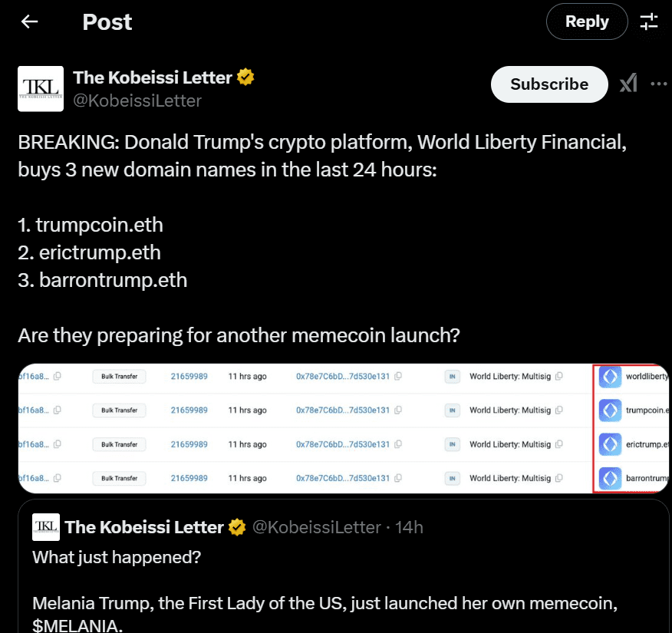Click the gold verified badge on the post author
672x633 pixels.
[245, 77]
